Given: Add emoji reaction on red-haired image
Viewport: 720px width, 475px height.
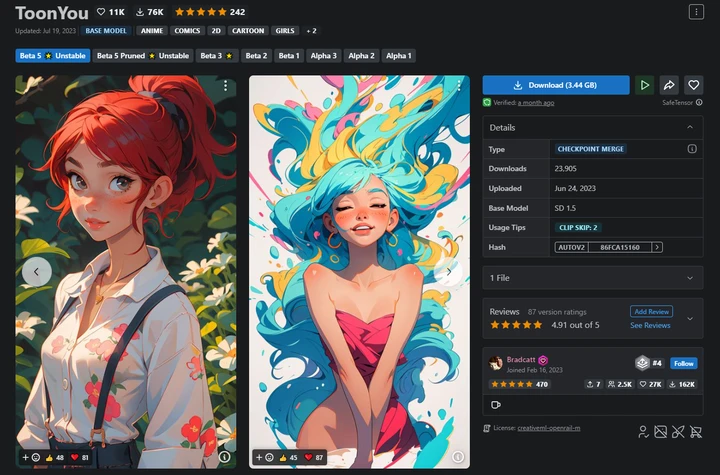Looking at the screenshot, I should pyautogui.click(x=32, y=458).
